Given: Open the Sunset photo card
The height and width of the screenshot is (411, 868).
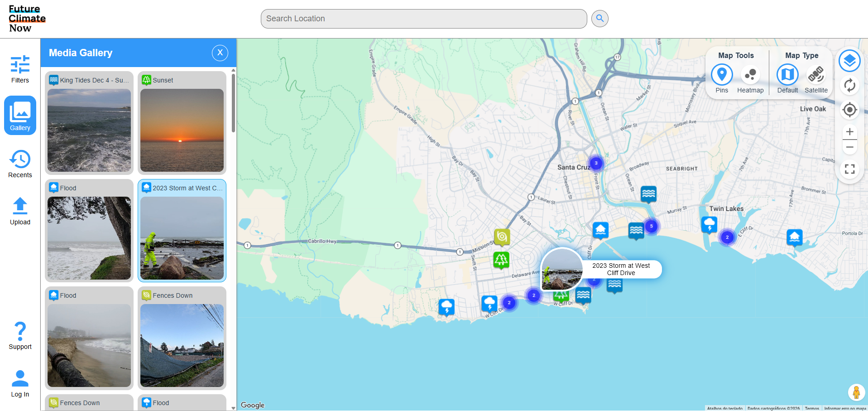Looking at the screenshot, I should click(182, 123).
